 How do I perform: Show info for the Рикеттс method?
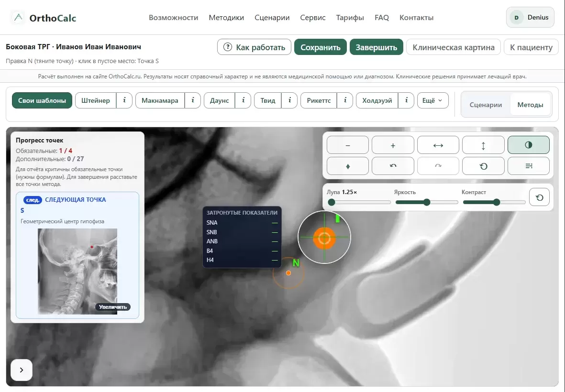click(345, 100)
